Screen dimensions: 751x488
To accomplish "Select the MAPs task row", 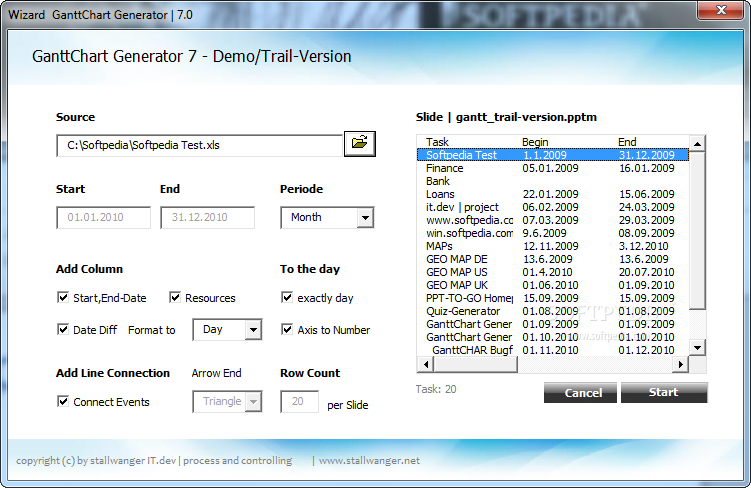I will point(553,246).
